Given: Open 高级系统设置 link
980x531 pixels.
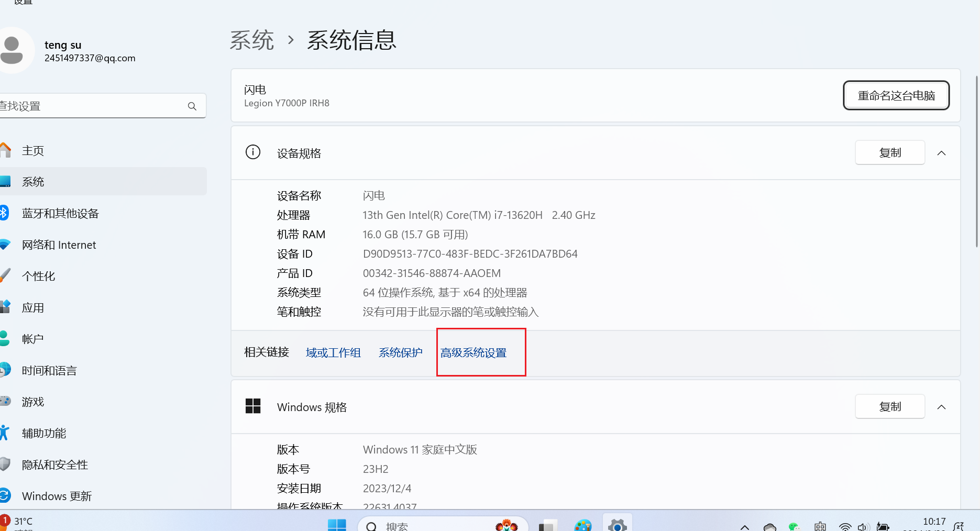Looking at the screenshot, I should pos(474,353).
